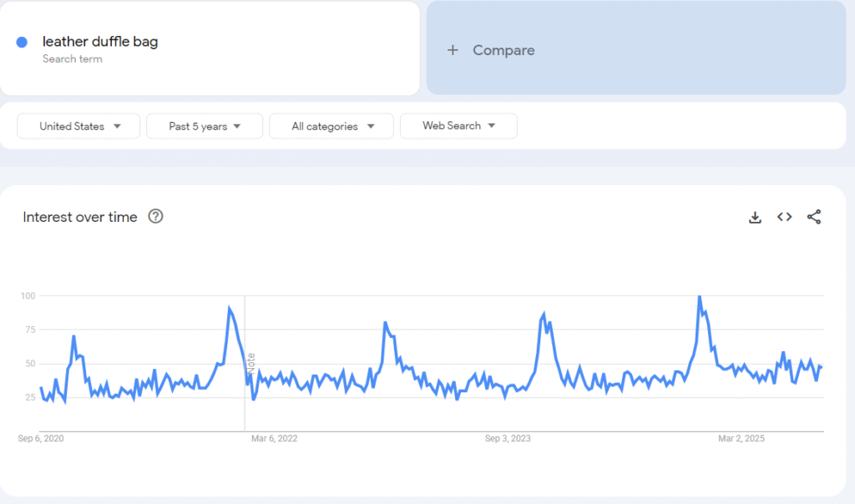Click the Mar 2, 2025 date label

click(x=741, y=438)
